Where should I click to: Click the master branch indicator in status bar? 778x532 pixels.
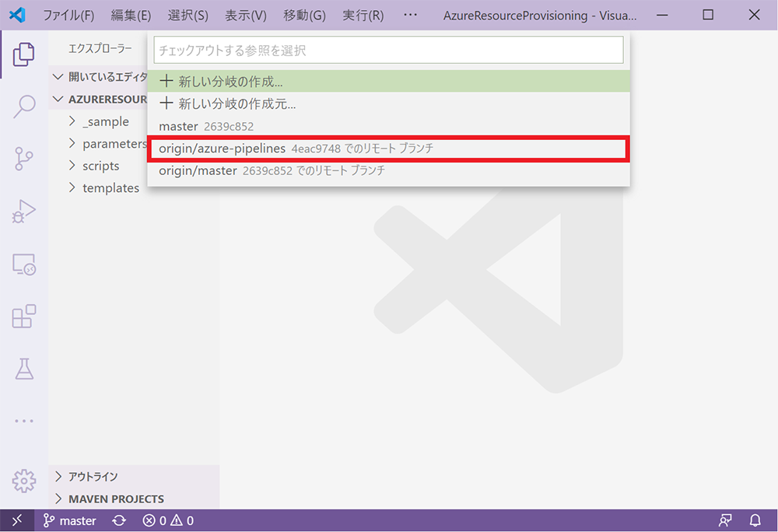tap(69, 520)
